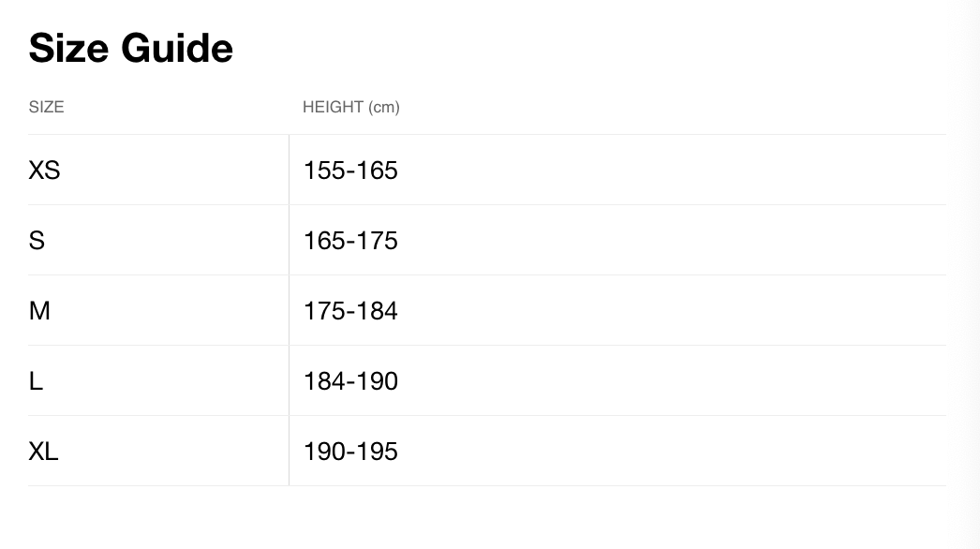Click the 190-195 height value

[x=350, y=452]
